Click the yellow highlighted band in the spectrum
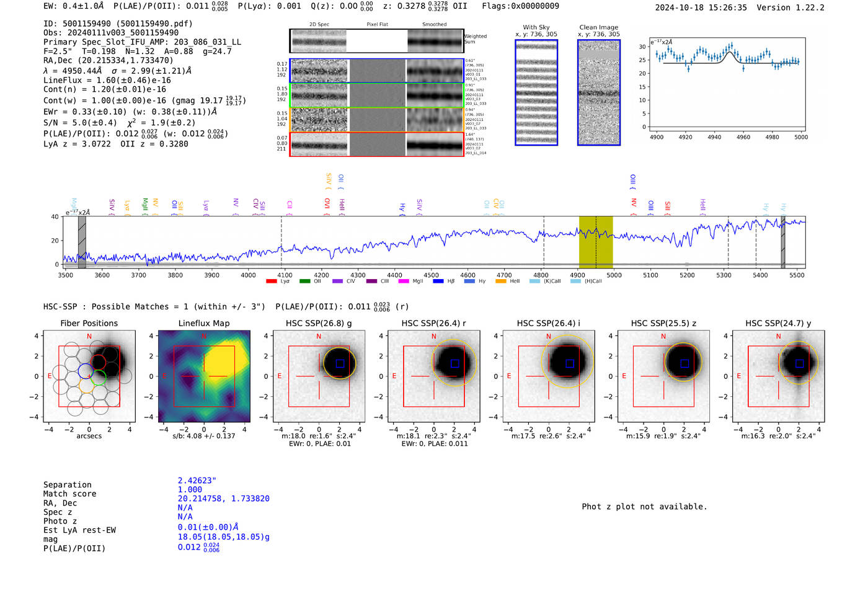Viewport: 868px width, 591px height. pyautogui.click(x=596, y=242)
